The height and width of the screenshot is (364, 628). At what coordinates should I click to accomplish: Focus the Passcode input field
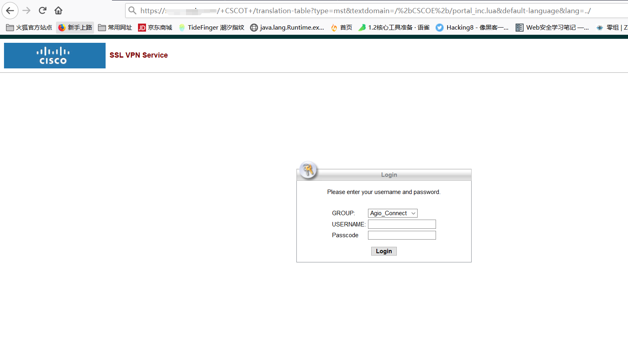coord(402,235)
